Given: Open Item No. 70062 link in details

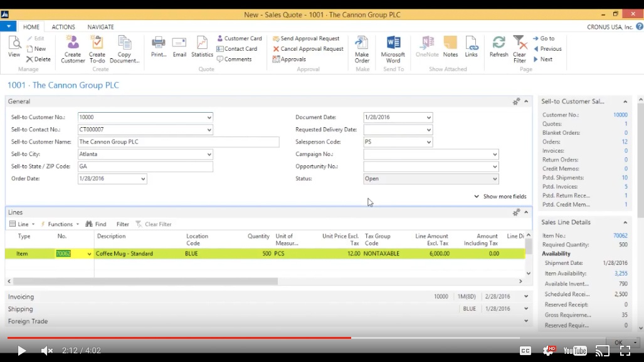Looking at the screenshot, I should (620, 235).
